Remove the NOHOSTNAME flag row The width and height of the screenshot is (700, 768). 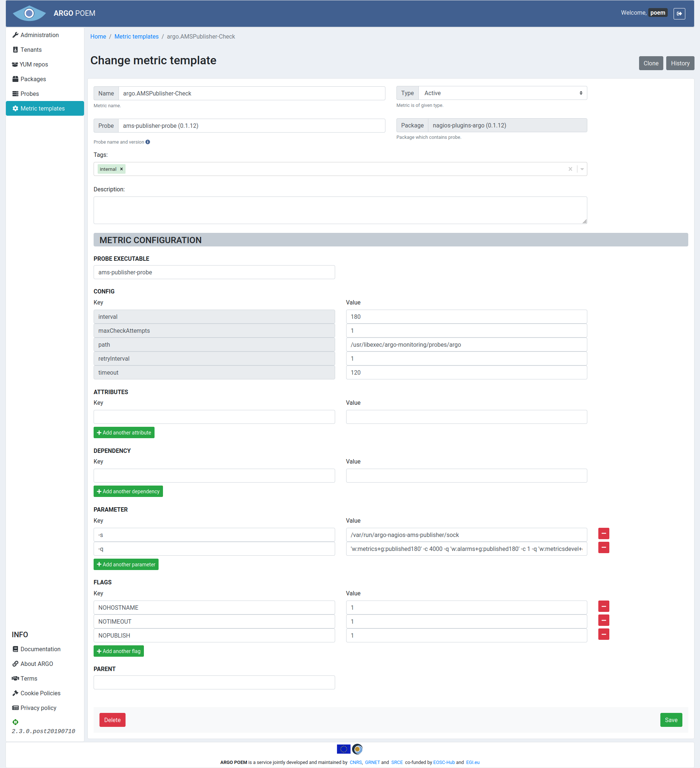pos(604,606)
